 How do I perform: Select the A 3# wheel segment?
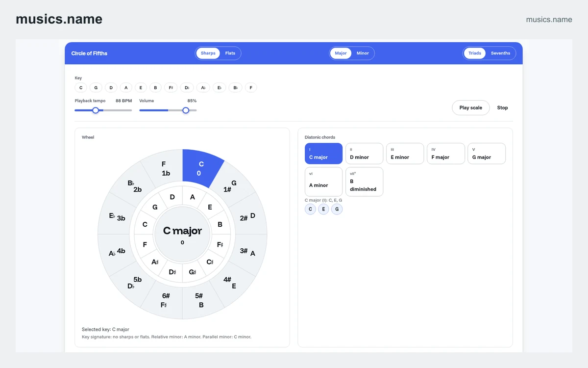point(247,252)
